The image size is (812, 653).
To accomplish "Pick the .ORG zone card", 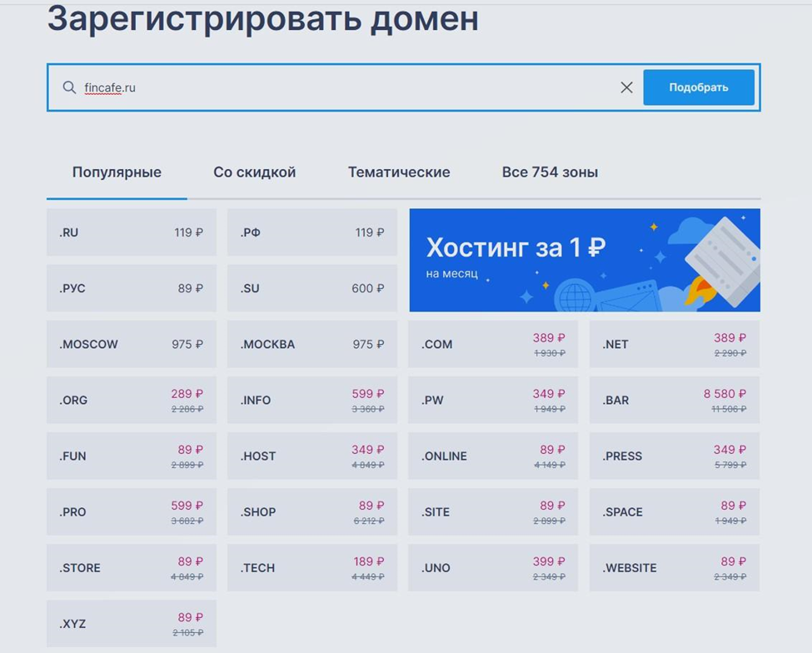I will pos(132,401).
